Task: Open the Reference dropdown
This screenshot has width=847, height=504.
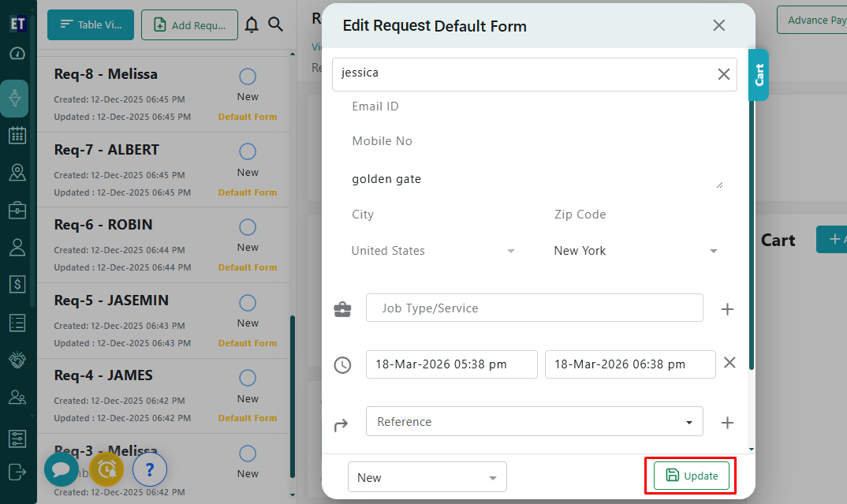Action: [534, 421]
